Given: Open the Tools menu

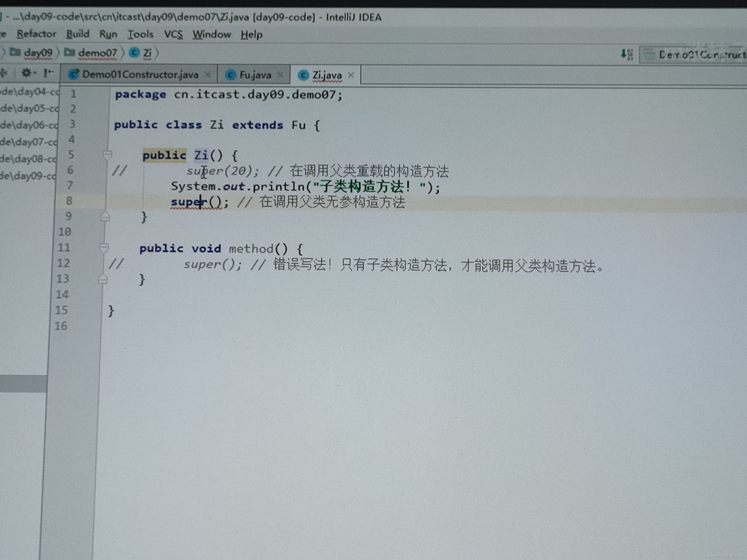Looking at the screenshot, I should pos(140,34).
